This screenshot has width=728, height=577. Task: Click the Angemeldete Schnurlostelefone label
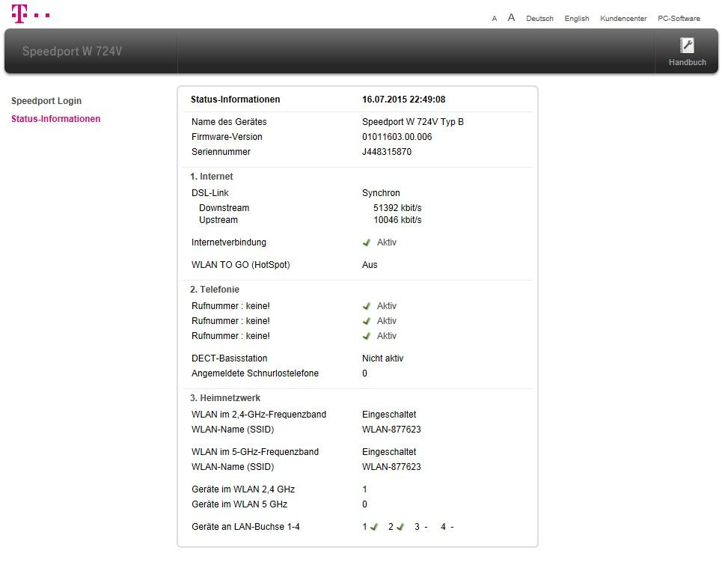pyautogui.click(x=255, y=373)
